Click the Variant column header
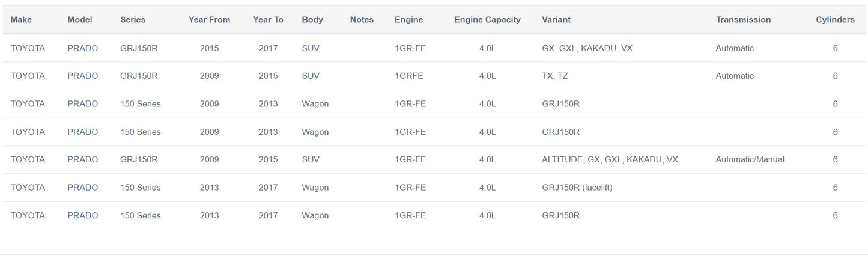Viewport: 868px width, 258px height. pos(556,20)
